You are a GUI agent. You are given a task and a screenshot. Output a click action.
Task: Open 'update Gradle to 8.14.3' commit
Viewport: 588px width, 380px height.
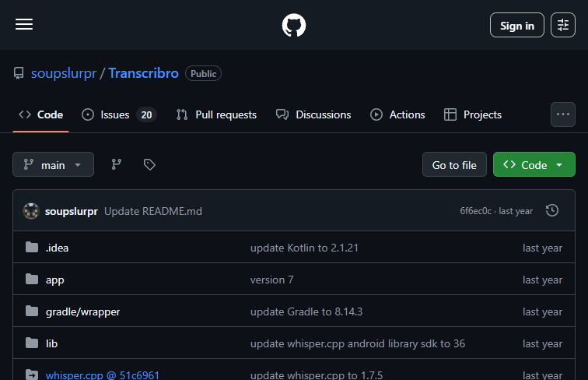(x=306, y=311)
